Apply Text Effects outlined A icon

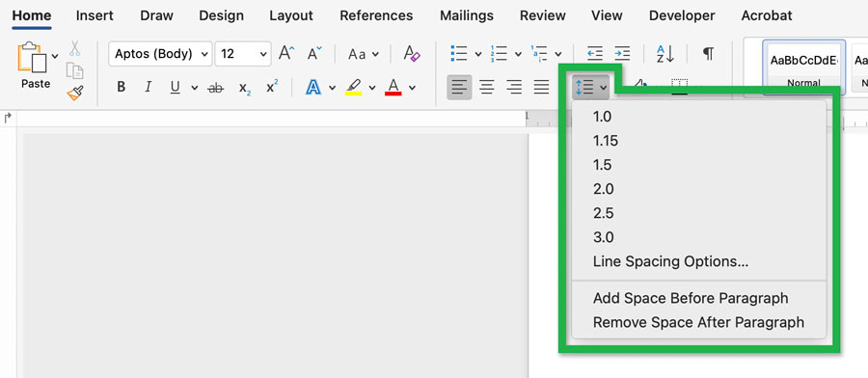(x=313, y=88)
